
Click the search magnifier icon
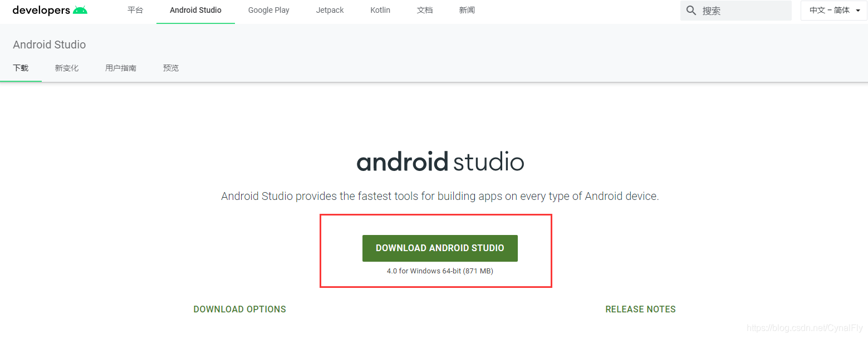691,11
